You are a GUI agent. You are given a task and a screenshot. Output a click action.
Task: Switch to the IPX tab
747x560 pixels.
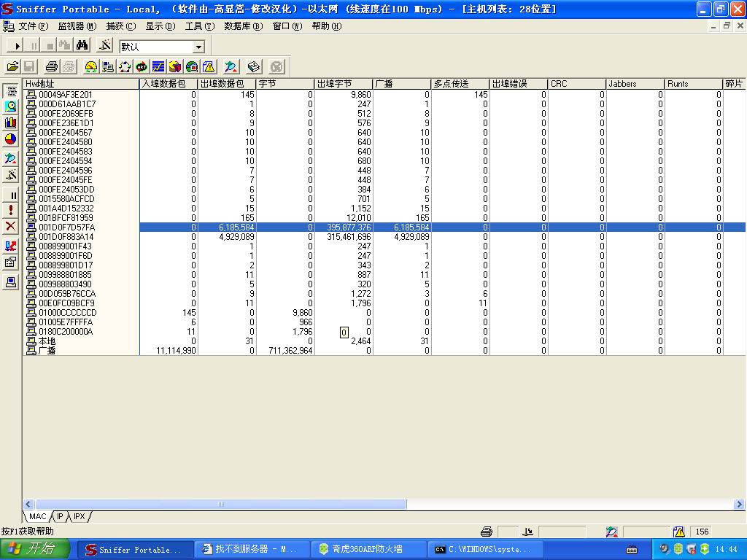tap(79, 516)
